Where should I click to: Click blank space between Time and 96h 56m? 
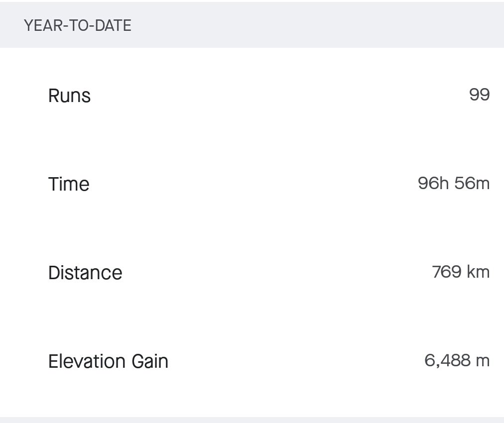click(254, 184)
